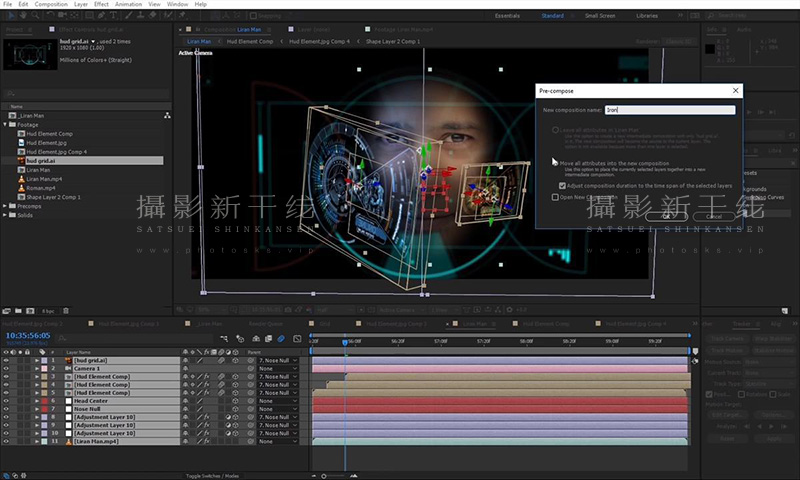Go to Hud Element Comp breadcrumb

(249, 41)
